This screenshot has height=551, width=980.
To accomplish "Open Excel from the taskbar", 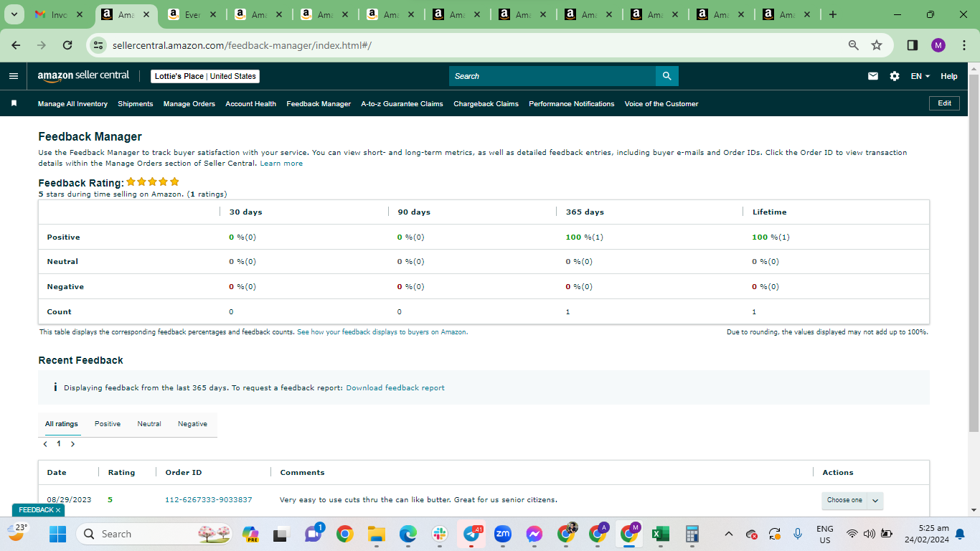I will pos(660,534).
